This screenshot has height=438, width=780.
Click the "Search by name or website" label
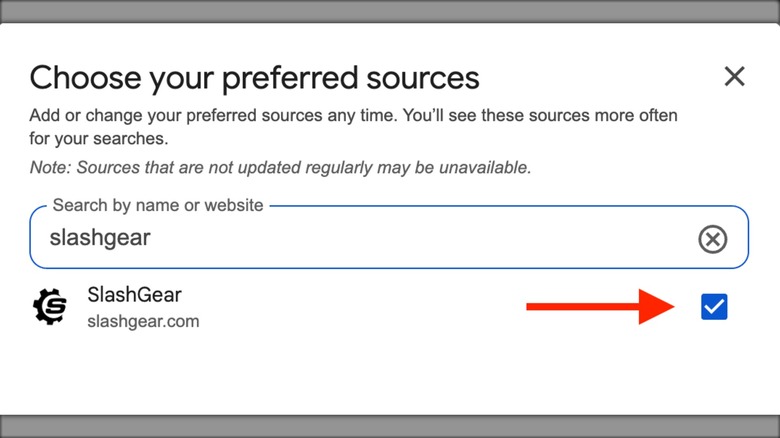(158, 206)
